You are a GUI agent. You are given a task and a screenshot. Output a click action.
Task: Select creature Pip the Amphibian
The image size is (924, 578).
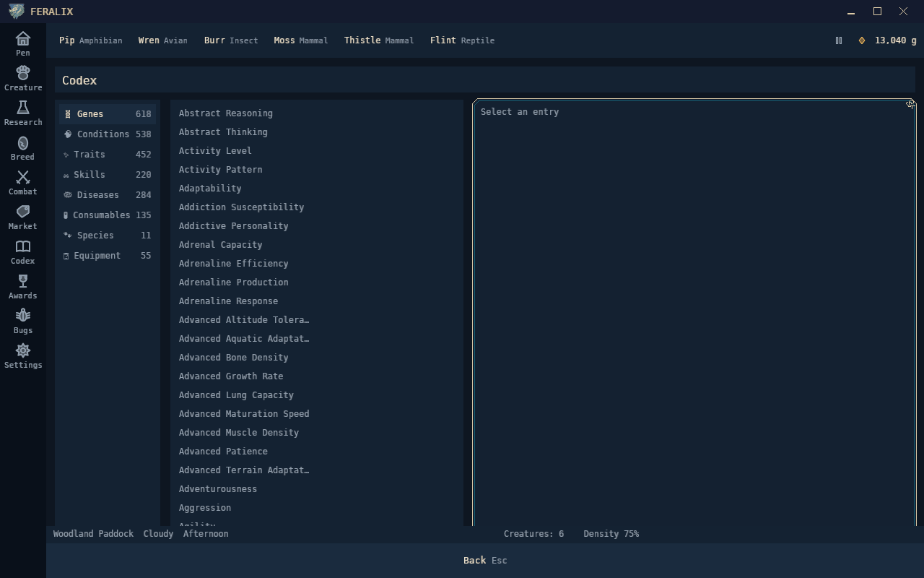91,40
